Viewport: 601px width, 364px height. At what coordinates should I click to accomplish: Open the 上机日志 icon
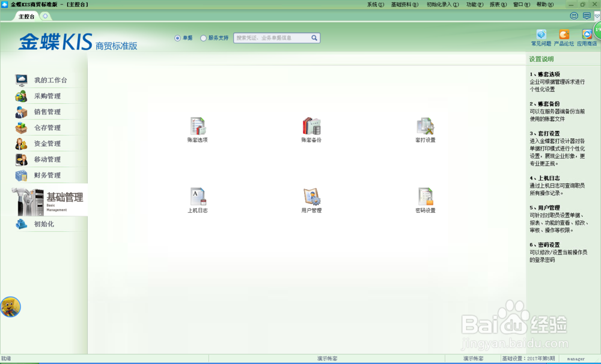[197, 200]
